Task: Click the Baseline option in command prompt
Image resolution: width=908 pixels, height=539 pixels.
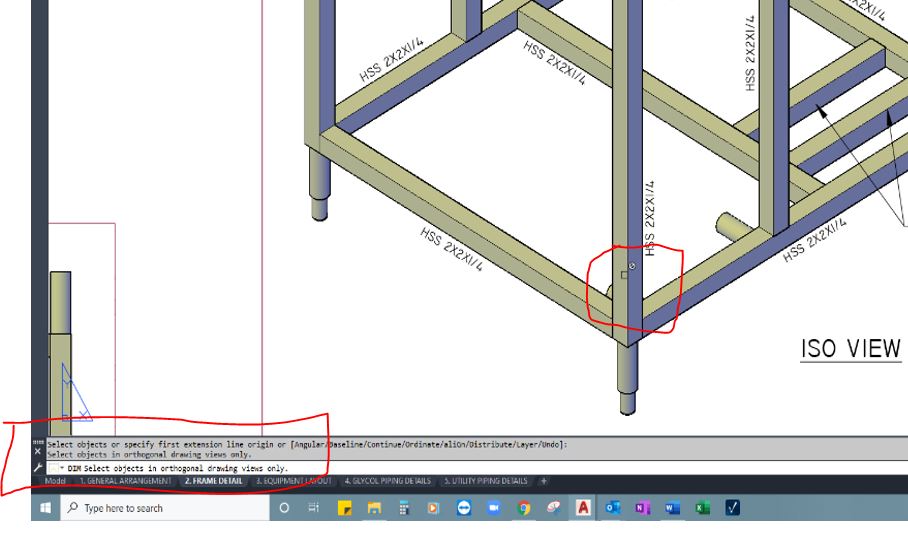Action: tap(345, 445)
